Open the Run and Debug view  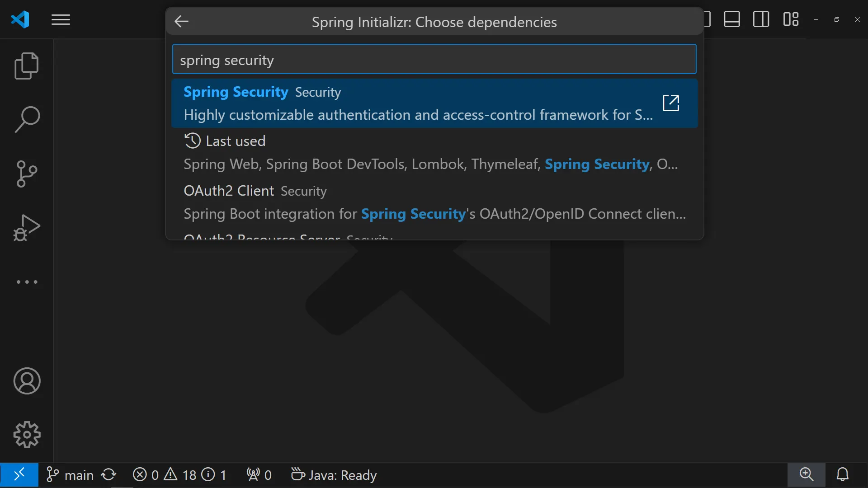coord(27,228)
